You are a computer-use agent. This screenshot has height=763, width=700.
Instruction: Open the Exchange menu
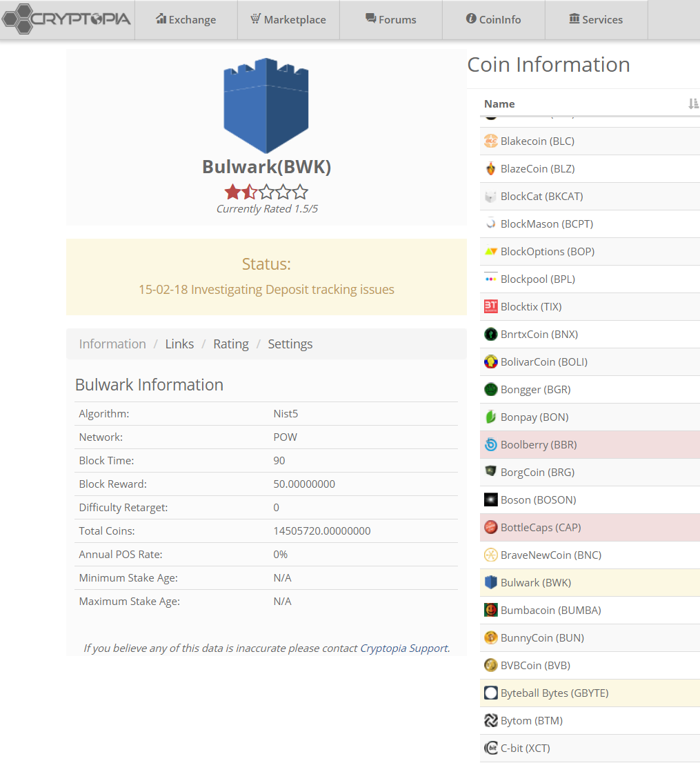click(x=186, y=19)
